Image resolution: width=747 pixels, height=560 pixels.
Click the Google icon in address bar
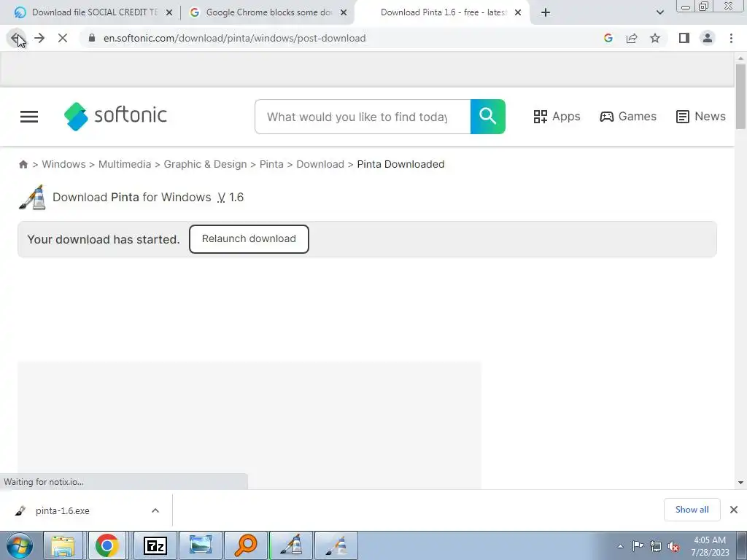pos(608,38)
